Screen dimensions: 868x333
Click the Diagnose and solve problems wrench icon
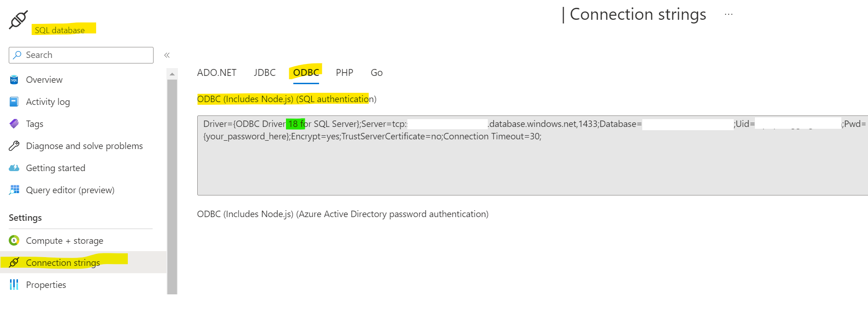pos(14,146)
